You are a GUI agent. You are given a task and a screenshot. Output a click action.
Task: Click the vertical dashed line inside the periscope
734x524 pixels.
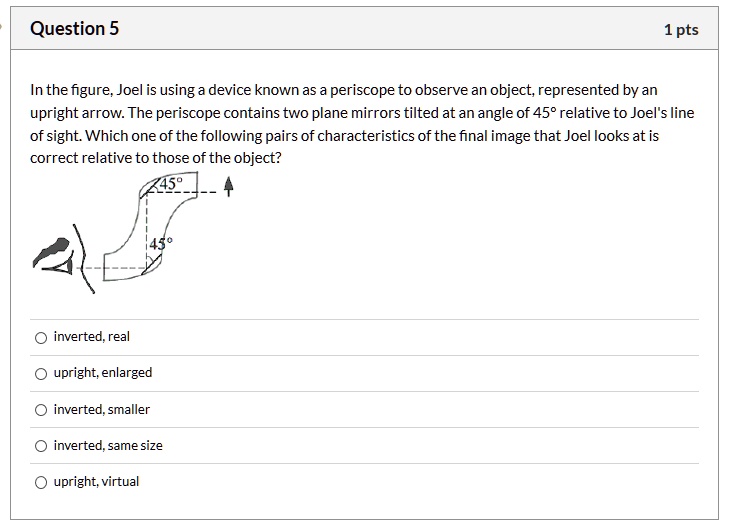click(146, 215)
